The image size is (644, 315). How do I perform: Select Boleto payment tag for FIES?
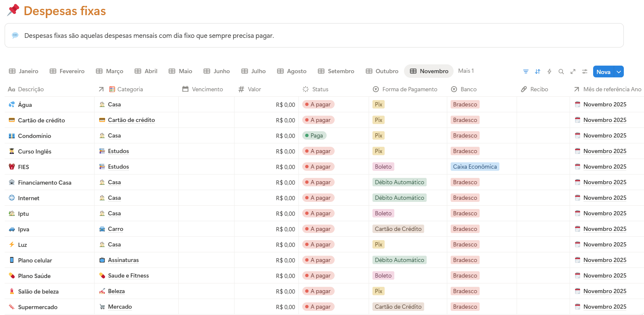coord(383,167)
